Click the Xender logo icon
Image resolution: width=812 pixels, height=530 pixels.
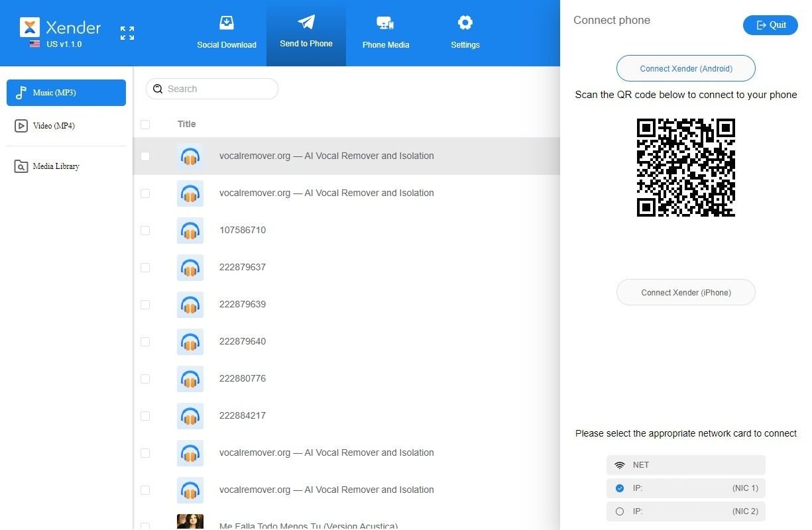click(30, 27)
